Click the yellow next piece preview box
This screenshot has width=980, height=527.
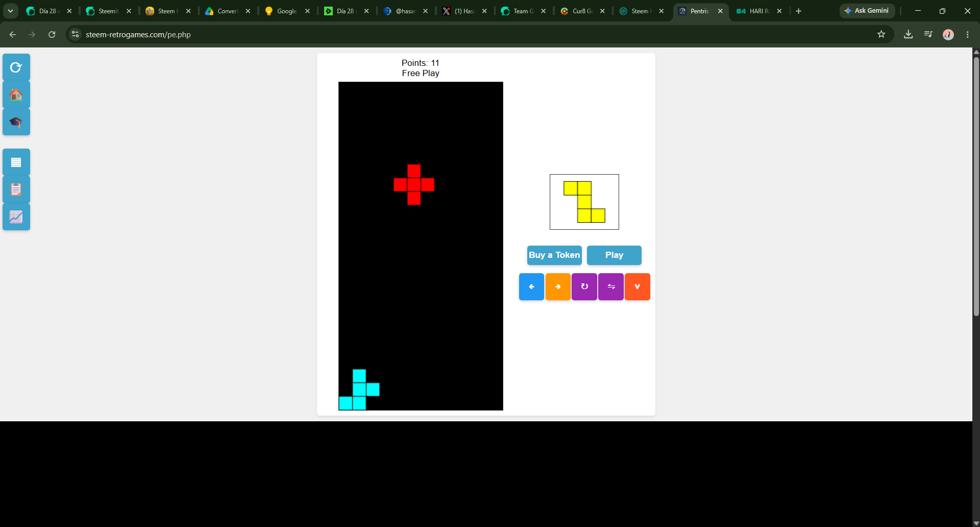coord(584,202)
